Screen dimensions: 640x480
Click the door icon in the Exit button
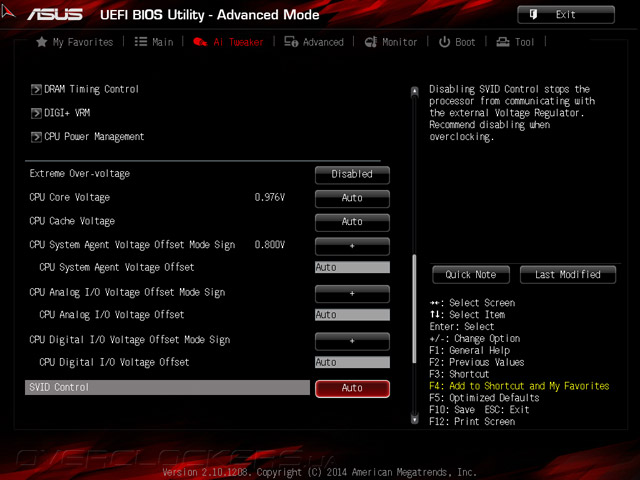(x=533, y=14)
